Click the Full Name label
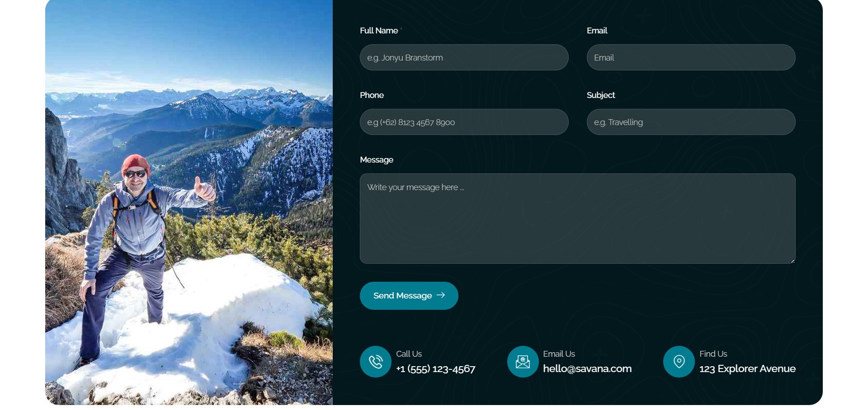868x410 pixels. pos(379,31)
